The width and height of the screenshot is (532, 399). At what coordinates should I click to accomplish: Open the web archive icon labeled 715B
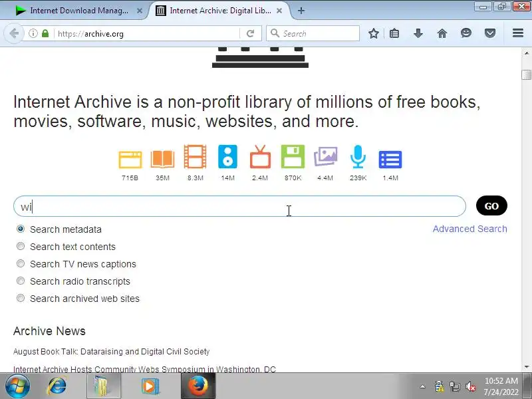[x=130, y=160]
